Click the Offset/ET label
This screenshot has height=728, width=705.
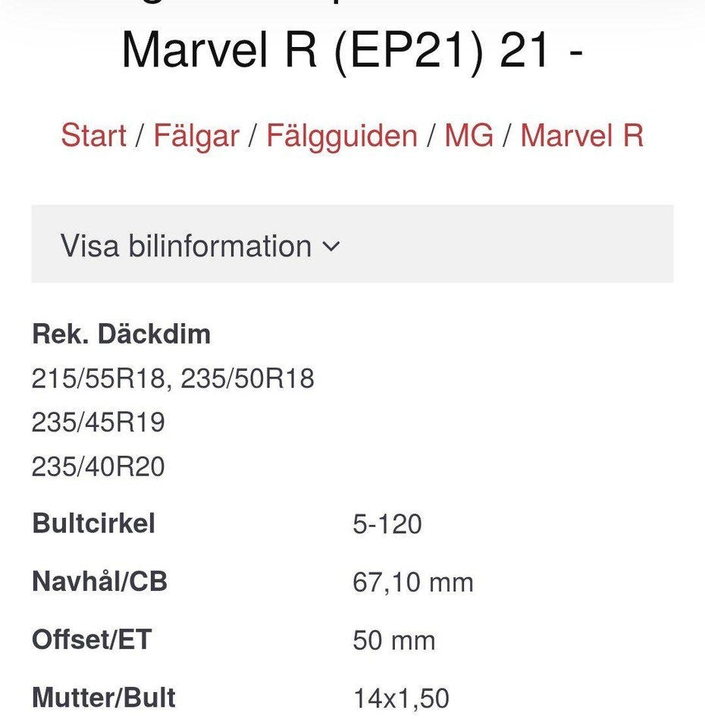click(x=92, y=640)
